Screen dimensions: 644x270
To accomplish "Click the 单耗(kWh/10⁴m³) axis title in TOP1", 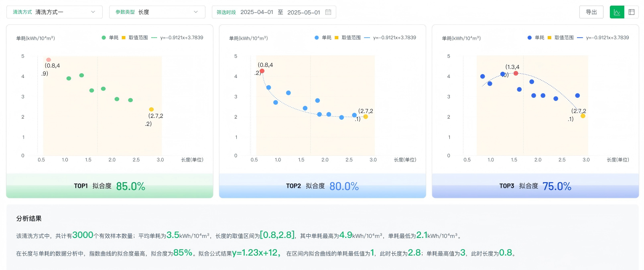I will tap(35, 38).
